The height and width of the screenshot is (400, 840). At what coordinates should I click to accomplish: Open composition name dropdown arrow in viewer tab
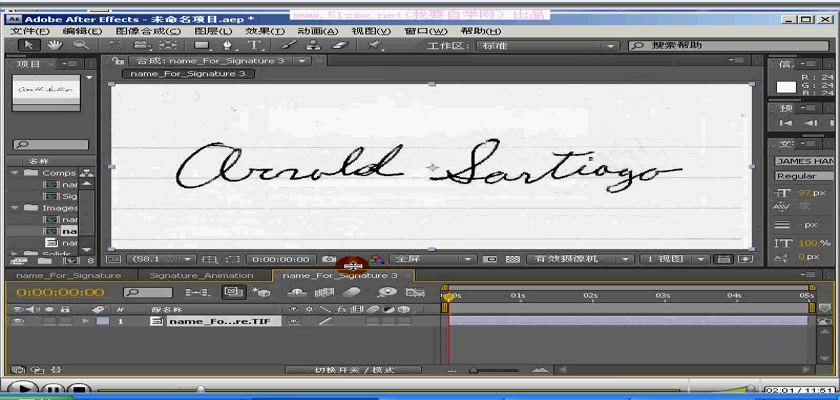coord(303,61)
